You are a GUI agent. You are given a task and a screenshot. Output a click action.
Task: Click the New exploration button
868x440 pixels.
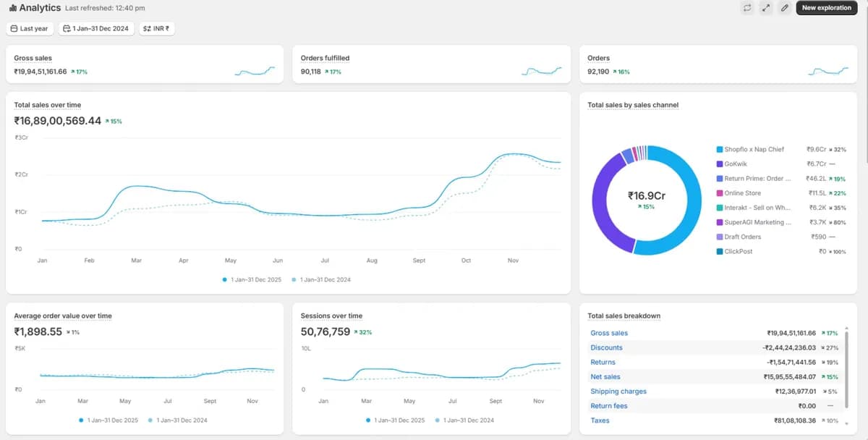coord(827,8)
